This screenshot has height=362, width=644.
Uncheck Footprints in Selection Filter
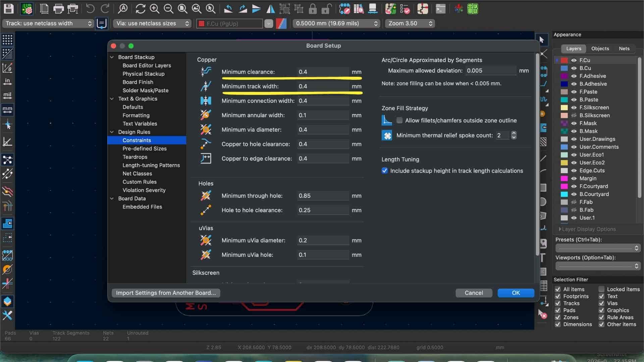(x=558, y=296)
